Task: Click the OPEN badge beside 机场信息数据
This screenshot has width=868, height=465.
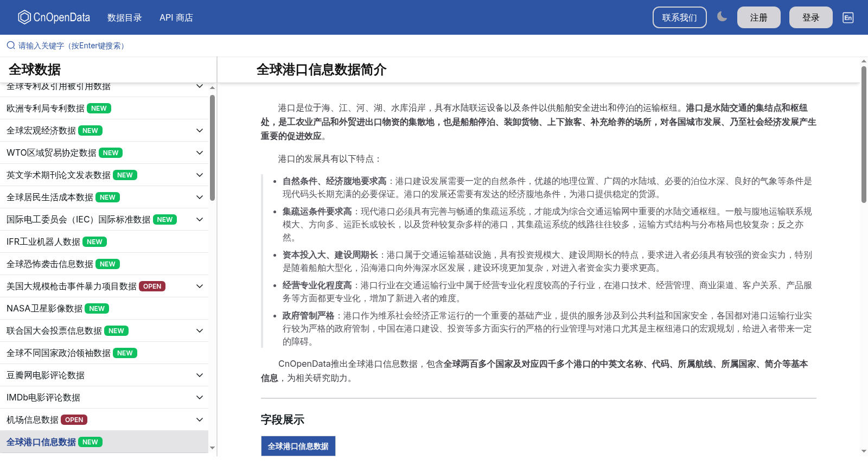Action: (x=74, y=420)
